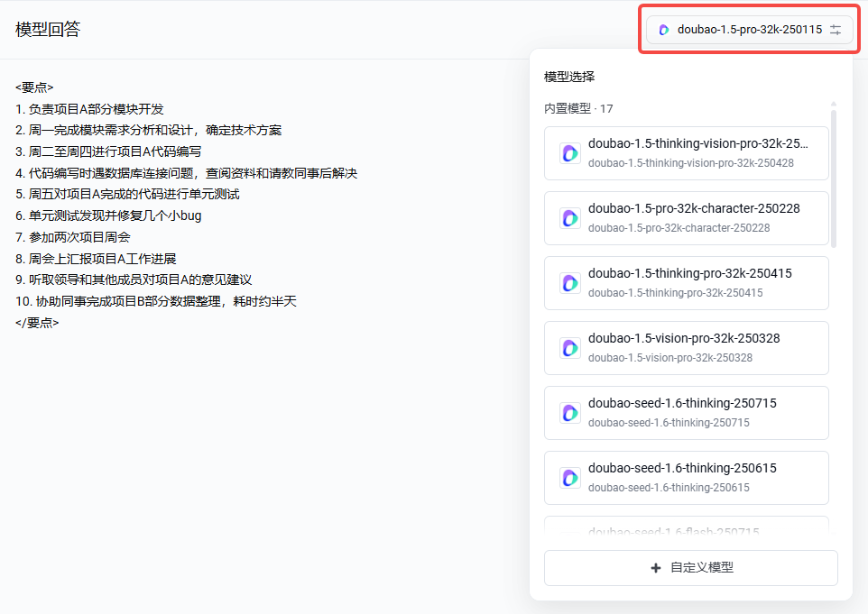Viewport: 868px width, 614px height.
Task: Click line 6 about 修复几个小bug
Action: [108, 215]
